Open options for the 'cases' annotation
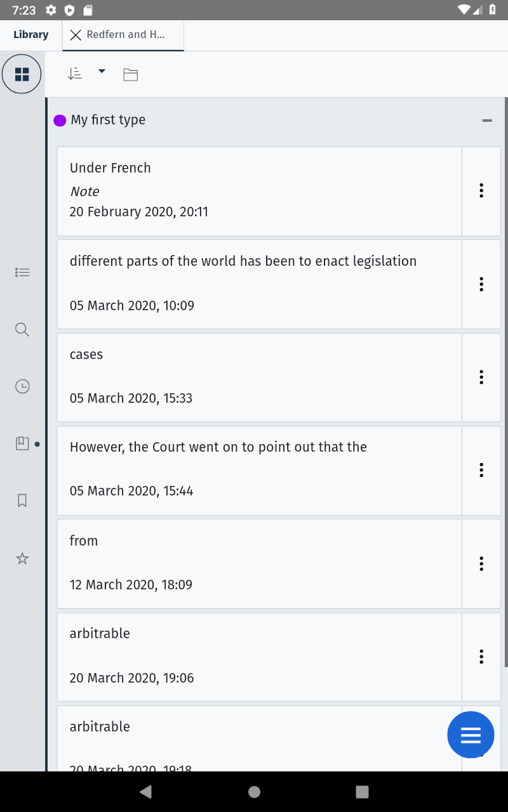Screen dimensions: 508x812 tap(481, 377)
